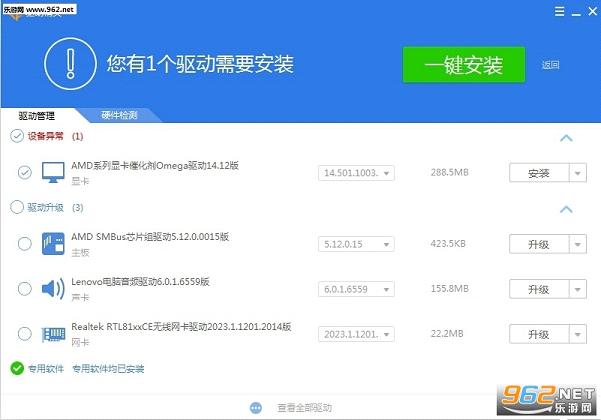Screen dimensions: 601x420
Task: Click the exclamation warning circle icon
Action: click(x=70, y=64)
